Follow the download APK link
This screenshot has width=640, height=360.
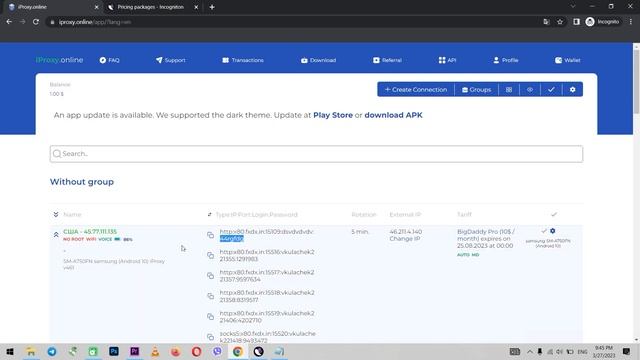coord(393,115)
